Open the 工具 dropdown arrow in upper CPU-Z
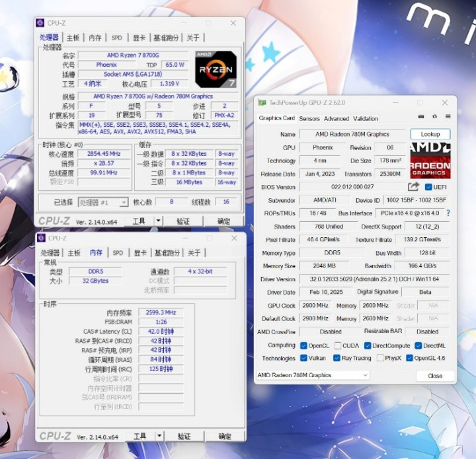 (x=158, y=221)
